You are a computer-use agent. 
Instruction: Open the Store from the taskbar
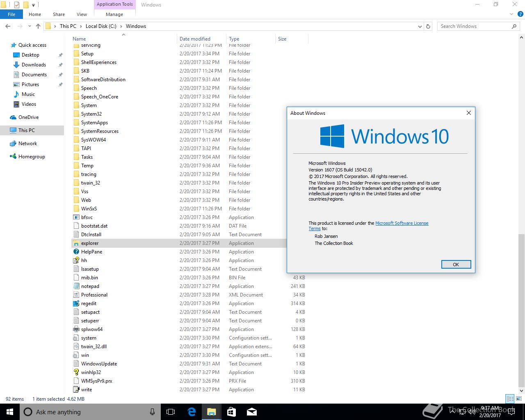(231, 412)
